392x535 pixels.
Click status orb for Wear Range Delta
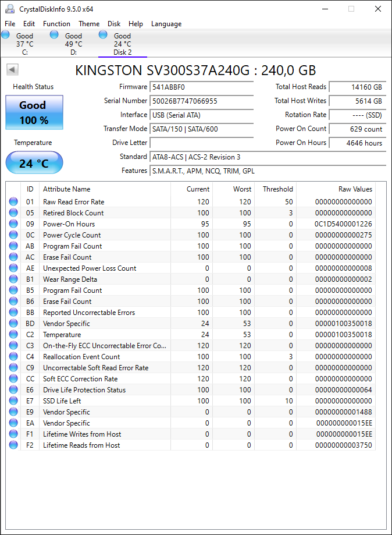point(13,279)
